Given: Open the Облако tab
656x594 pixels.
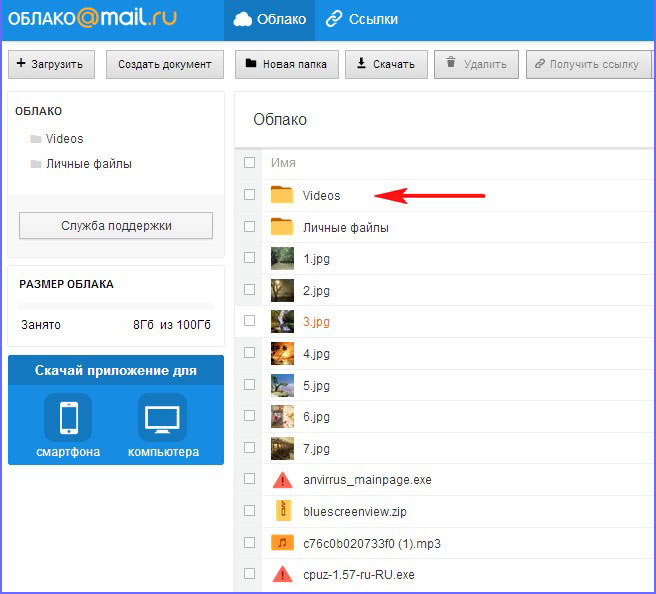Looking at the screenshot, I should coord(269,20).
